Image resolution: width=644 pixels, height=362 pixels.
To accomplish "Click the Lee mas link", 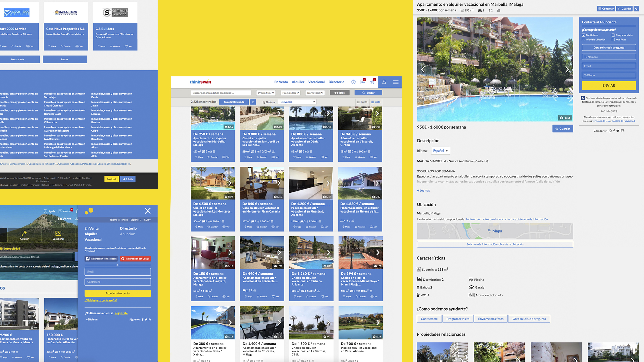I will (423, 191).
